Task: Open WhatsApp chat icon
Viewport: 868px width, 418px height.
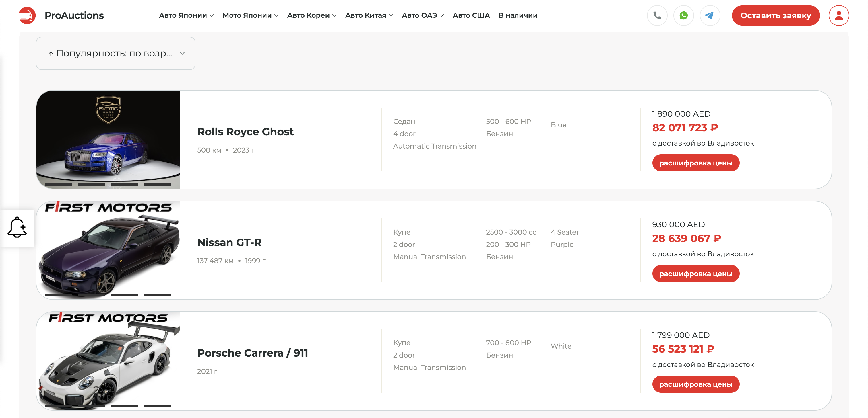Action: coord(683,15)
